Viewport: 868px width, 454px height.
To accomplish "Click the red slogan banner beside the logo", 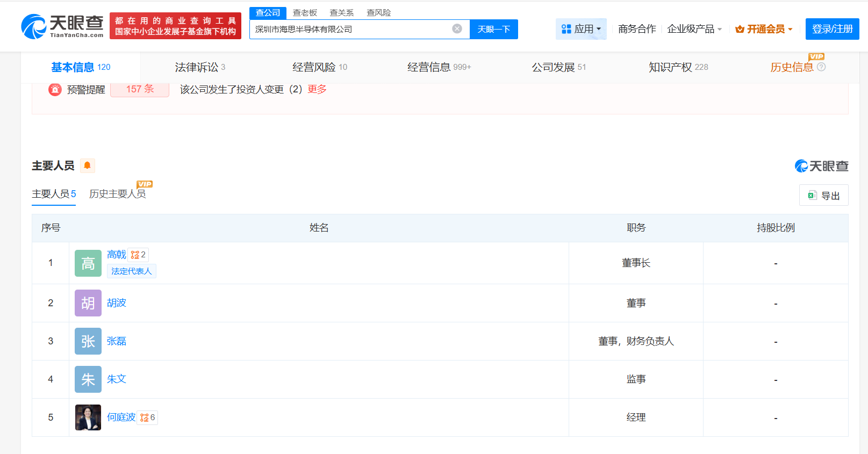I will pos(175,26).
